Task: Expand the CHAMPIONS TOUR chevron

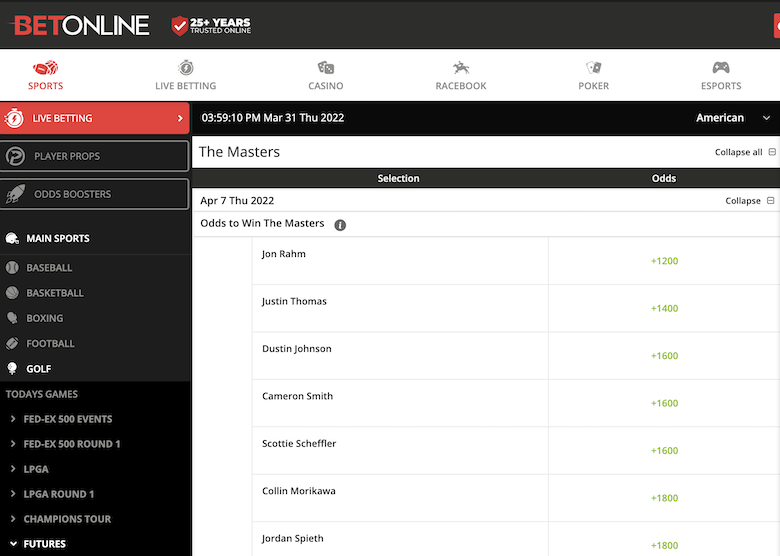Action: tap(13, 519)
